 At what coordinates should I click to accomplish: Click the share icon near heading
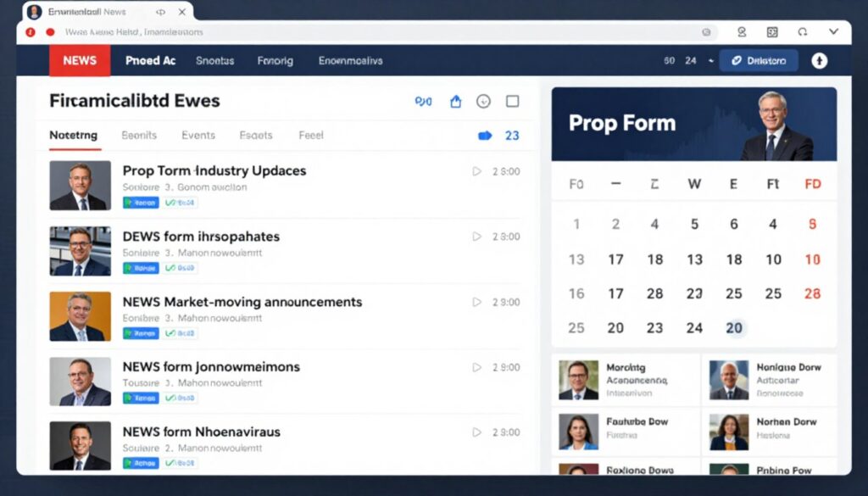point(455,101)
